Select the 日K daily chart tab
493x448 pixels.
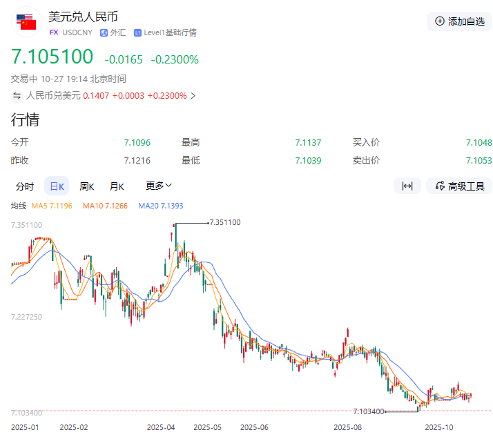[56, 186]
